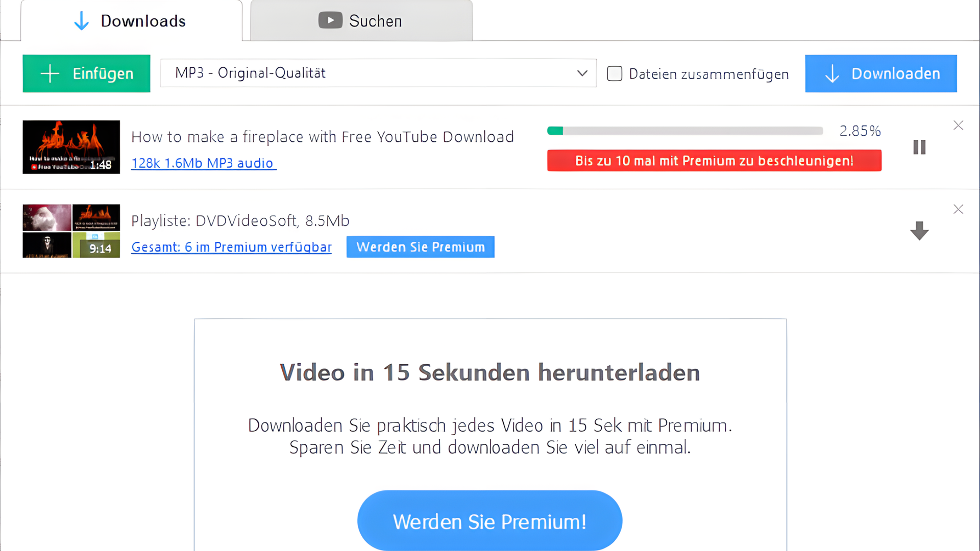Click the download arrow icon inside Downloaden button
This screenshot has width=980, height=551.
tap(832, 73)
